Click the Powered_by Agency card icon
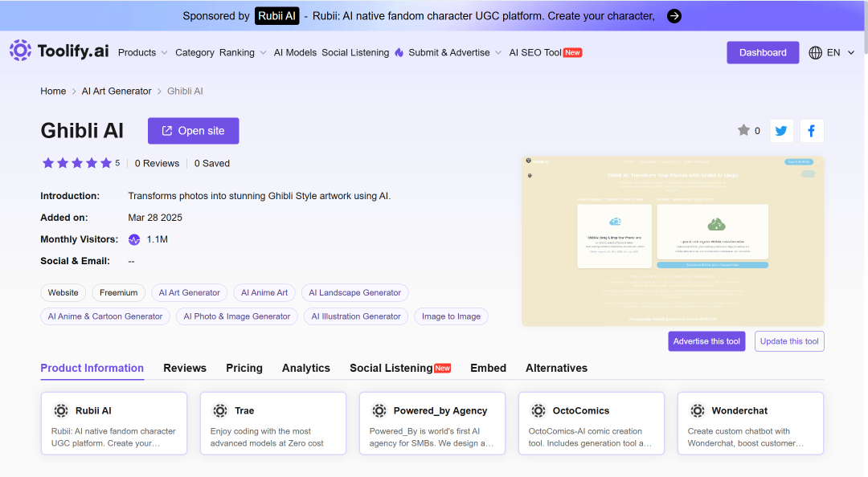 (379, 410)
